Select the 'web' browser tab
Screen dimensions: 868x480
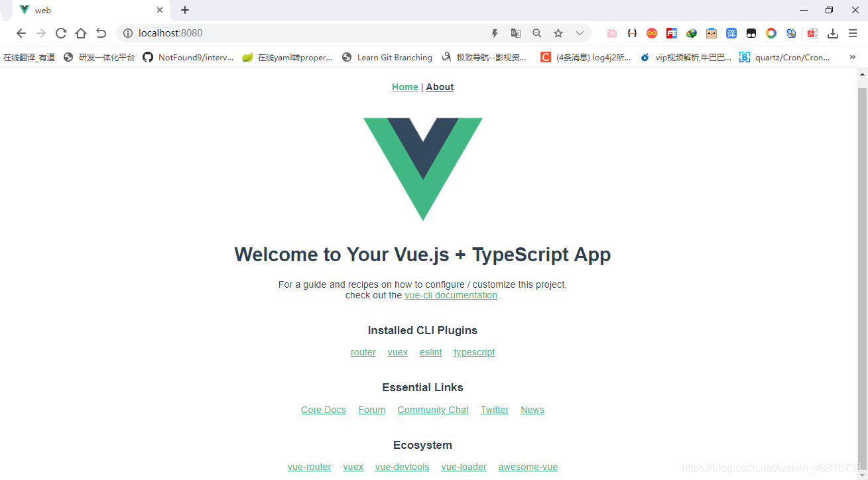(x=90, y=10)
